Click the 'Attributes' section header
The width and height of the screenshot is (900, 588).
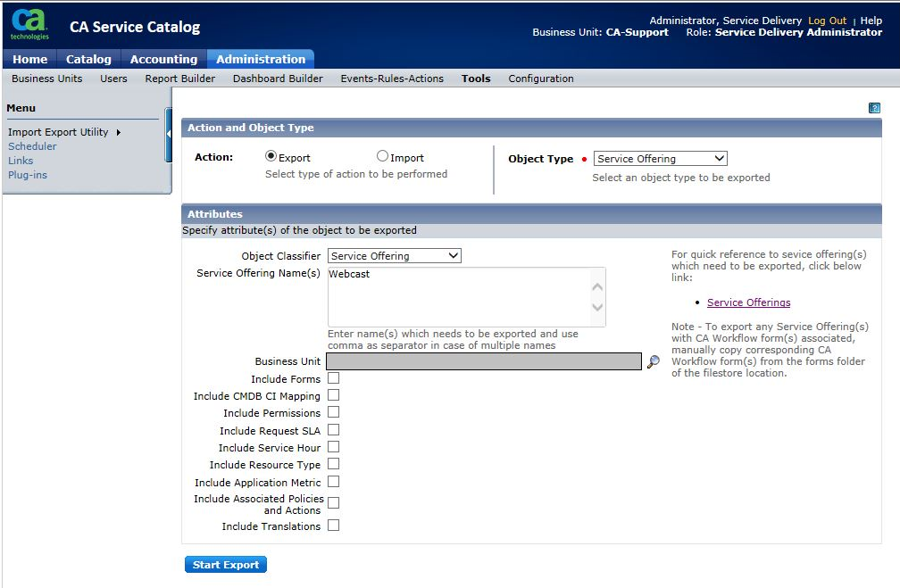coord(531,214)
